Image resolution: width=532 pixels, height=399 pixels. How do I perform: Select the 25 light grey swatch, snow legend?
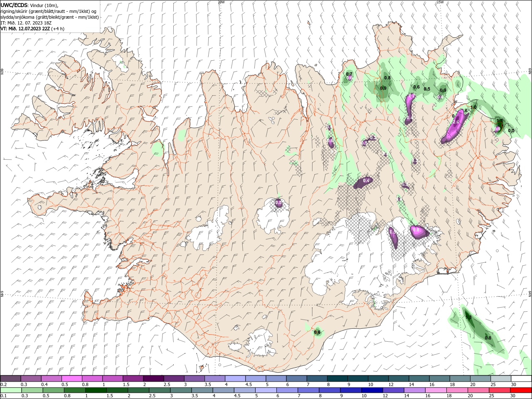[x=501, y=379]
